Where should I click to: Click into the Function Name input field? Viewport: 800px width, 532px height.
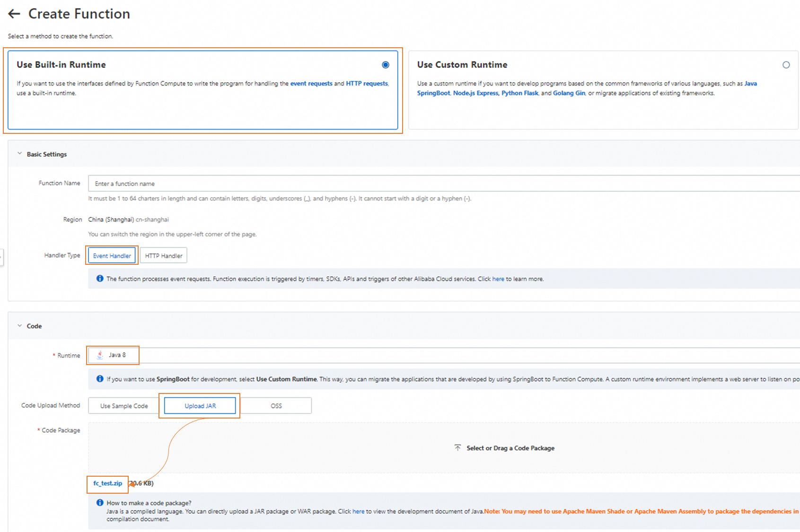426,183
